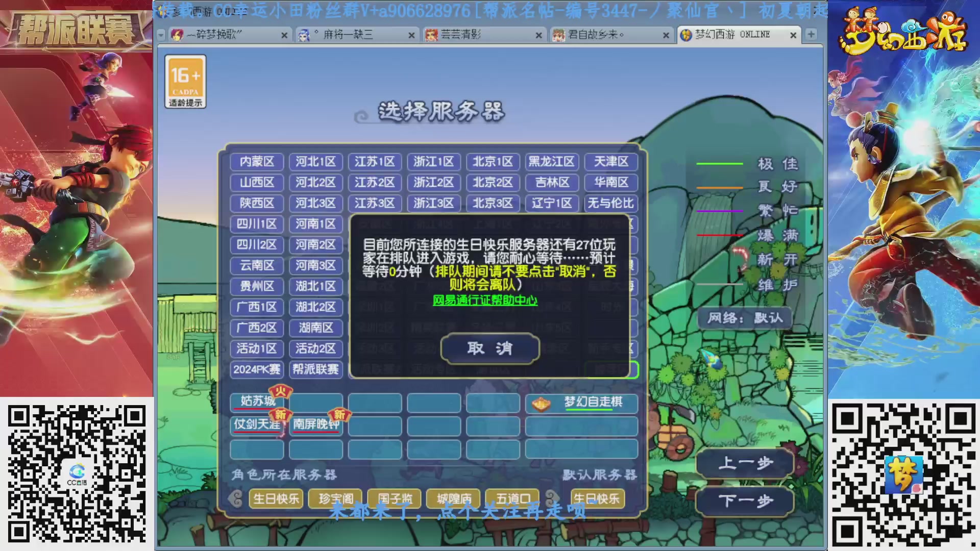Click the 上一步 previous step button
980x551 pixels.
[x=745, y=463]
